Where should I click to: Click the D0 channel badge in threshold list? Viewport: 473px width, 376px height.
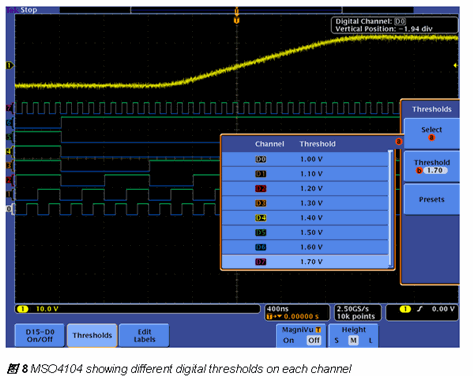click(x=260, y=159)
